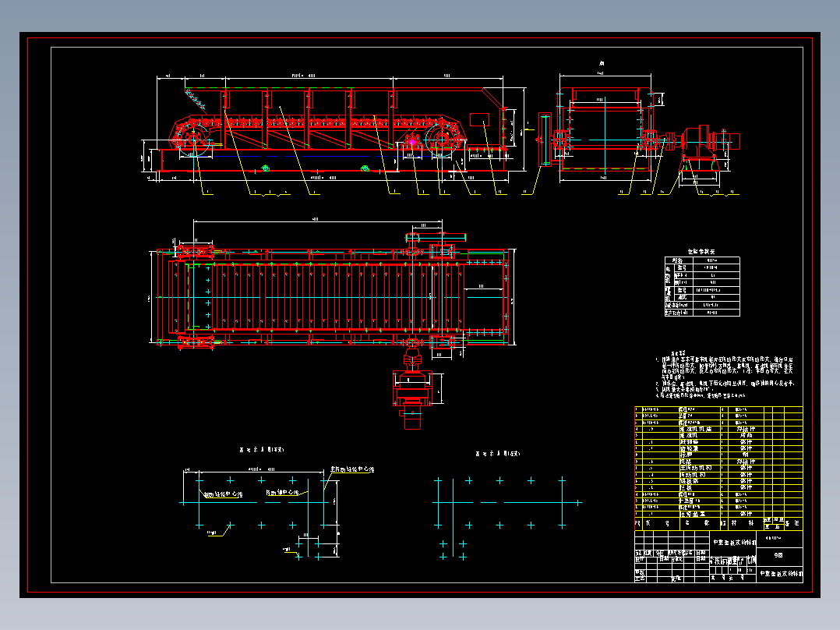Screen dimensions: 840x630
Task: Select the reducer and motor below the plan view
Action: point(412,389)
